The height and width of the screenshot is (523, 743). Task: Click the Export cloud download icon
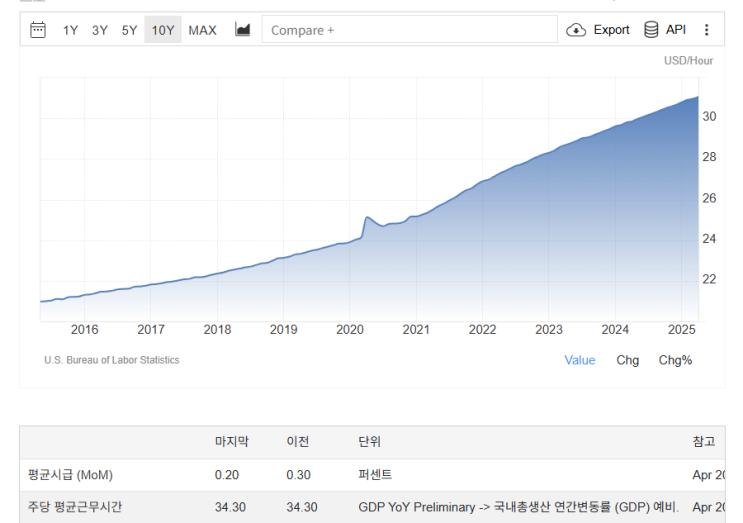(576, 30)
